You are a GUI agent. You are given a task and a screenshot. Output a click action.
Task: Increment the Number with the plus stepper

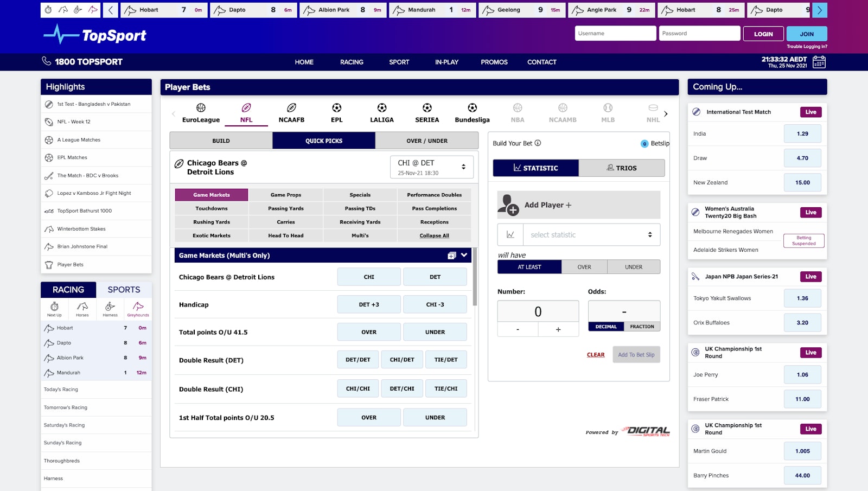559,329
